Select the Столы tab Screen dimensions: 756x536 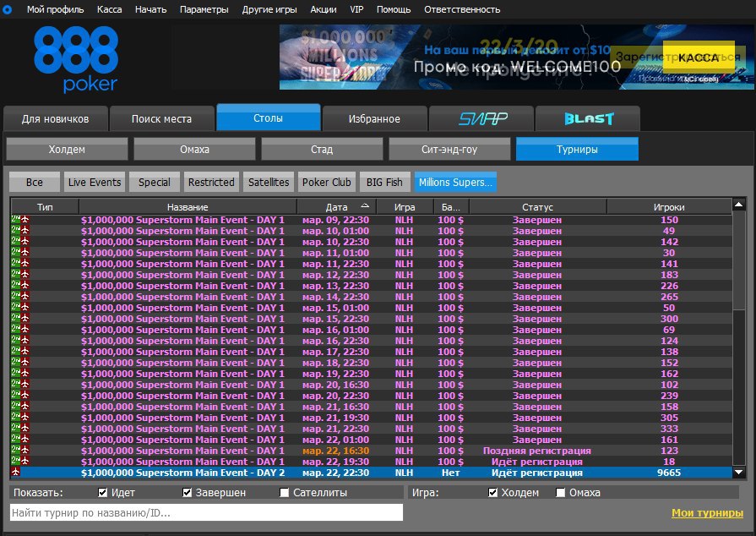(x=268, y=118)
